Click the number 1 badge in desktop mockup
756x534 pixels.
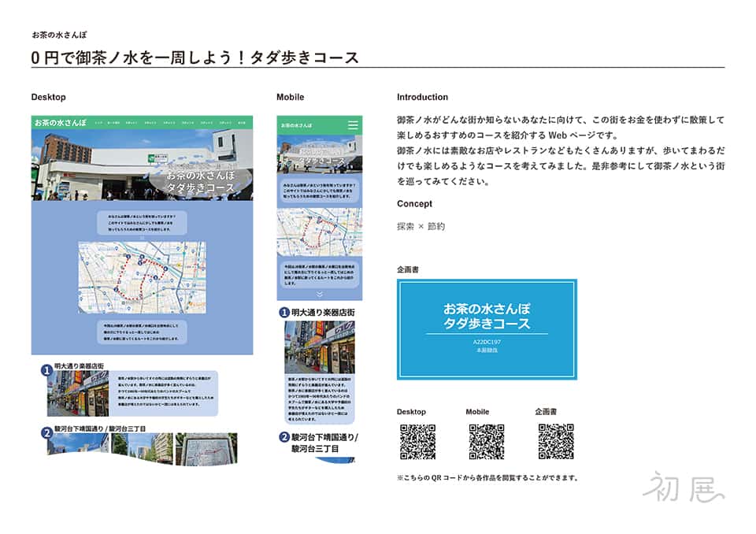[x=46, y=370]
